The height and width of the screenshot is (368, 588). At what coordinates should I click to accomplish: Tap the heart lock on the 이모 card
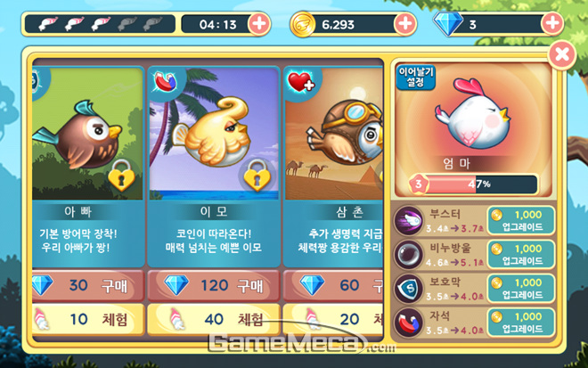click(257, 176)
